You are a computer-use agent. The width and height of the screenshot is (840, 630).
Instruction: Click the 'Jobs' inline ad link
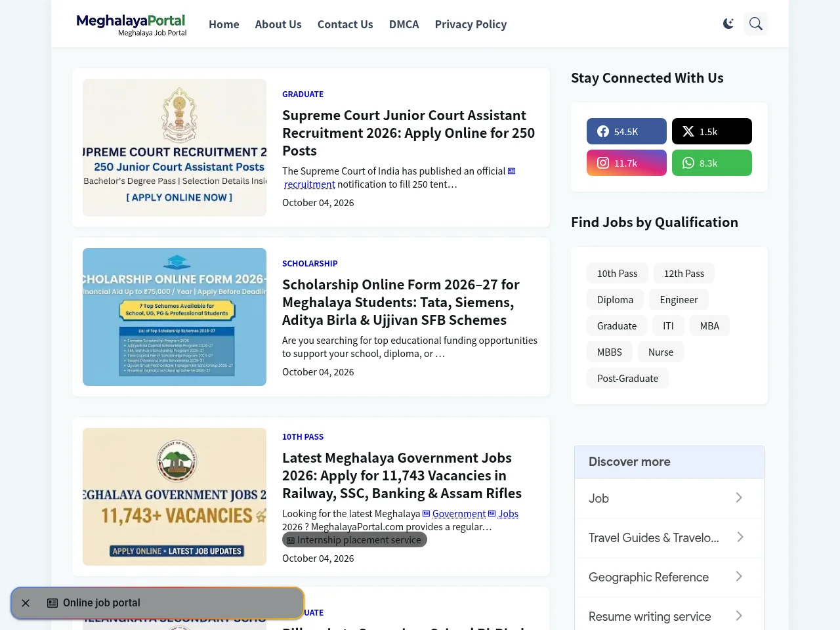[x=508, y=514]
